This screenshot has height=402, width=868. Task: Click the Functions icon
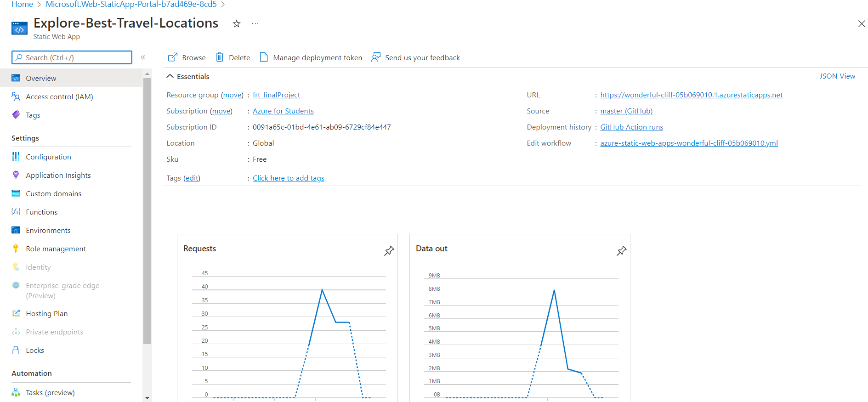tap(16, 212)
